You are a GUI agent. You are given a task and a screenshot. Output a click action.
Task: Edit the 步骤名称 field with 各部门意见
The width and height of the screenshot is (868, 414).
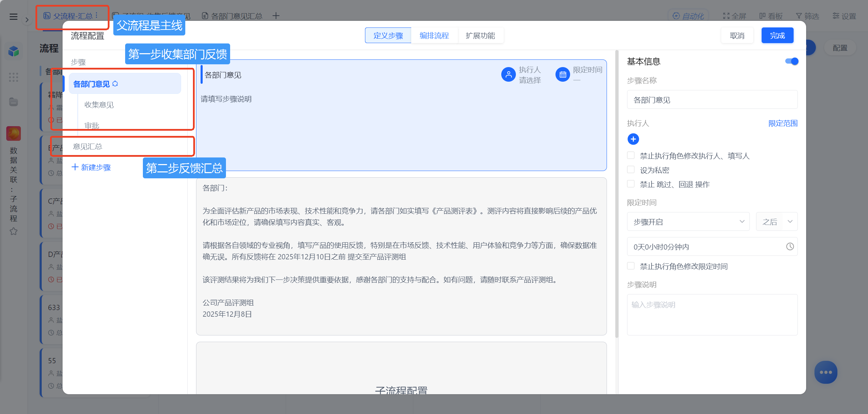point(712,100)
